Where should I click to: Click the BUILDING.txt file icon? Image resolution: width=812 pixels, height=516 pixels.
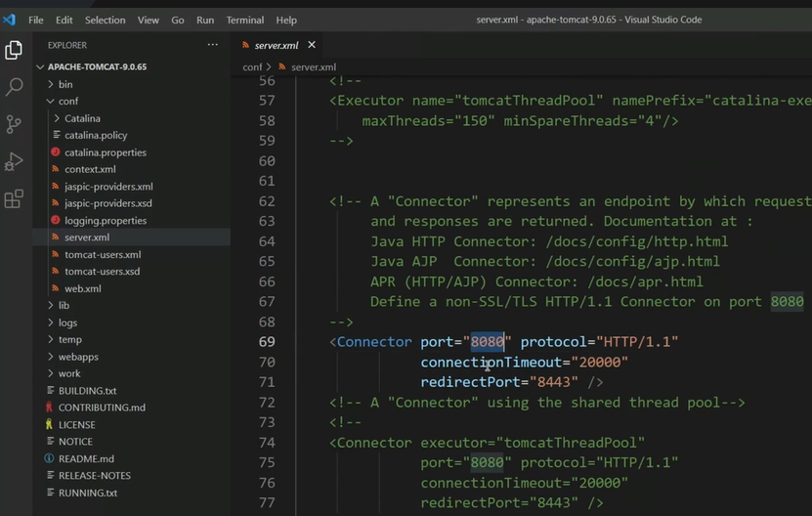(x=50, y=390)
